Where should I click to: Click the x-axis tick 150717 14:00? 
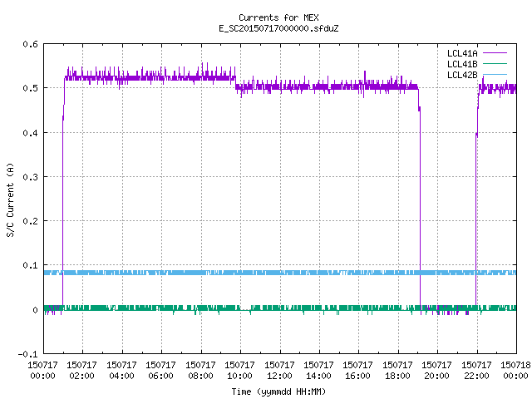(x=318, y=370)
